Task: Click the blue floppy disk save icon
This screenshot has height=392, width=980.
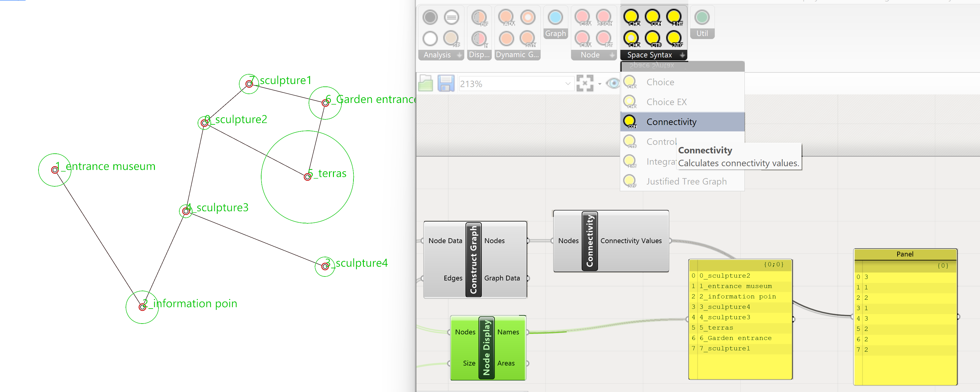Action: point(446,83)
